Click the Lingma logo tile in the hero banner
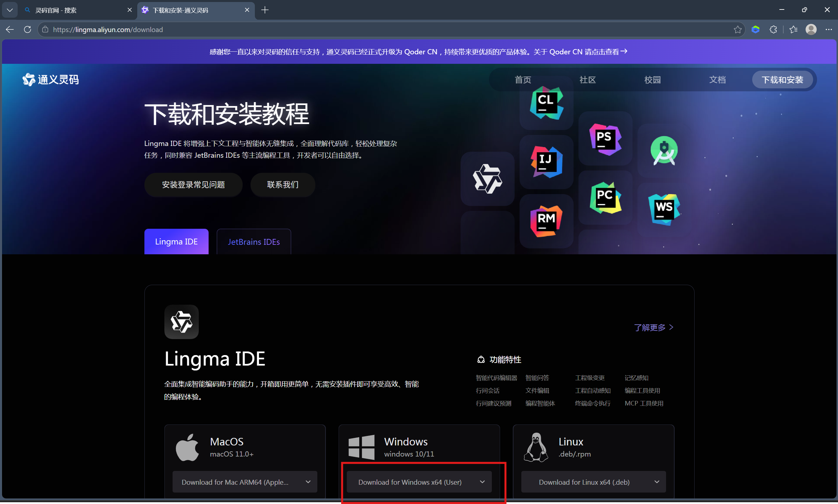Image resolution: width=838 pixels, height=504 pixels. 487,179
